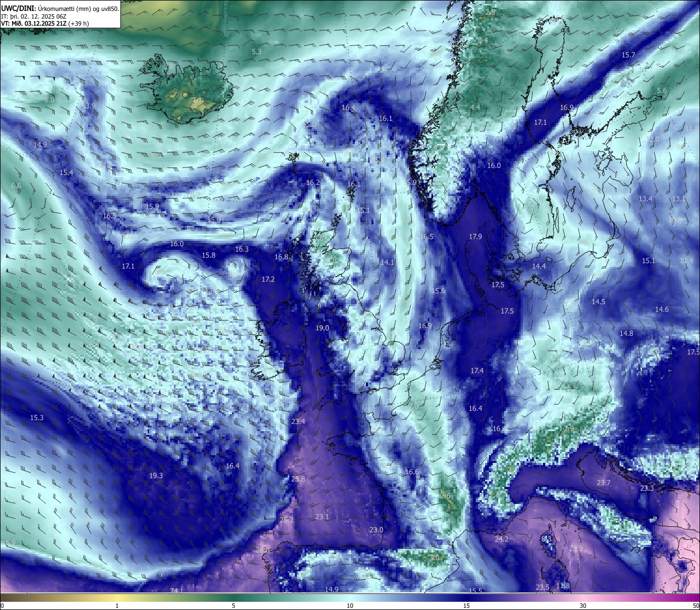Screen dimensions: 700x610
Task: Click the map value label "15.7"
Action: (x=628, y=55)
